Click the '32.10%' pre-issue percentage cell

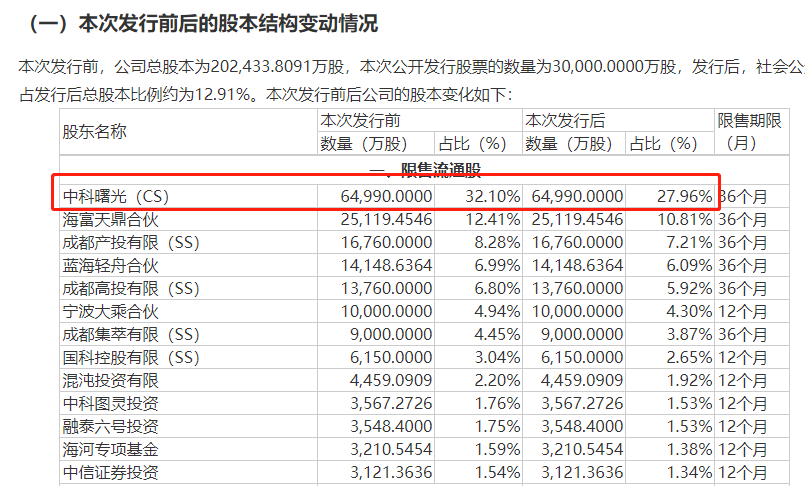point(492,197)
